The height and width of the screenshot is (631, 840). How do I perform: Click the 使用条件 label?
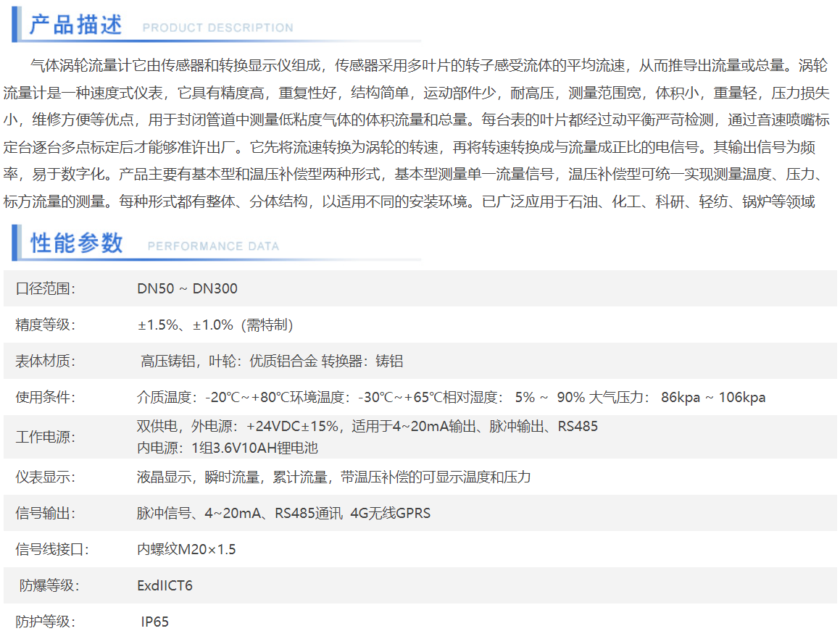click(x=46, y=398)
